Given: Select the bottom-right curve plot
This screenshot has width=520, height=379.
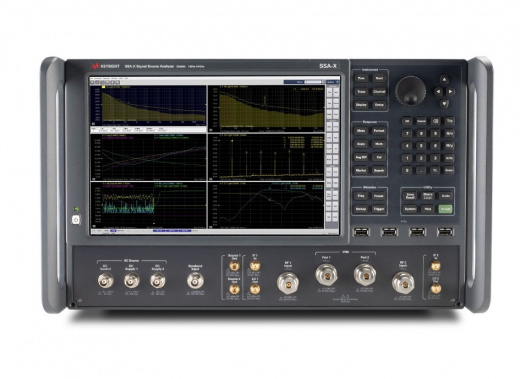Looking at the screenshot, I should pyautogui.click(x=266, y=205).
